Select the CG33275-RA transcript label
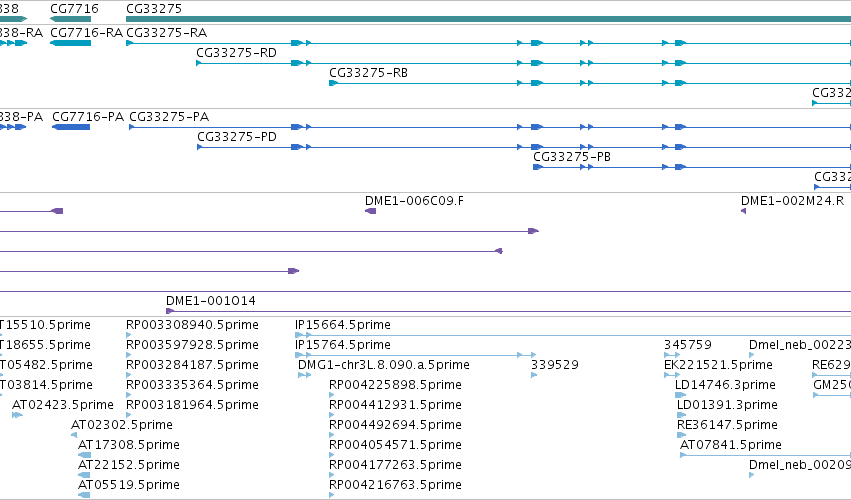The width and height of the screenshot is (851, 500). (x=167, y=33)
